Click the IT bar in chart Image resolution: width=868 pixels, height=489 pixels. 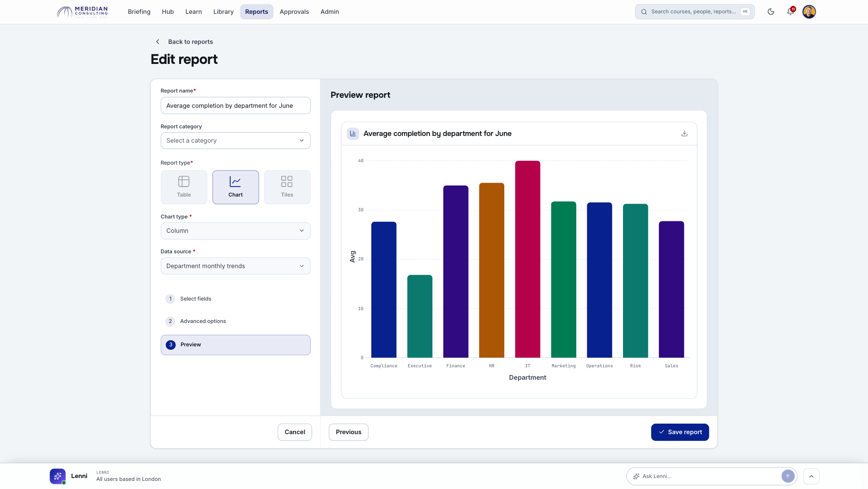pyautogui.click(x=528, y=259)
